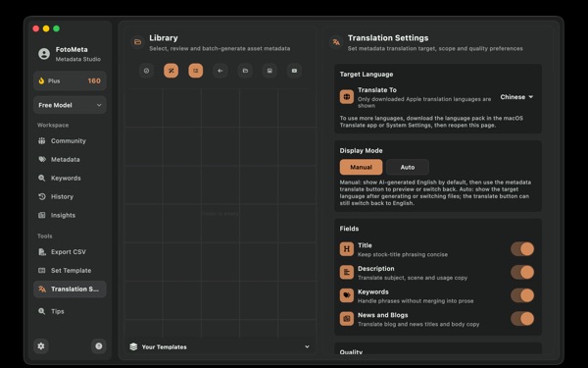Image resolution: width=588 pixels, height=368 pixels.
Task: Click the Export CSV document icon
Action: [x=41, y=252]
